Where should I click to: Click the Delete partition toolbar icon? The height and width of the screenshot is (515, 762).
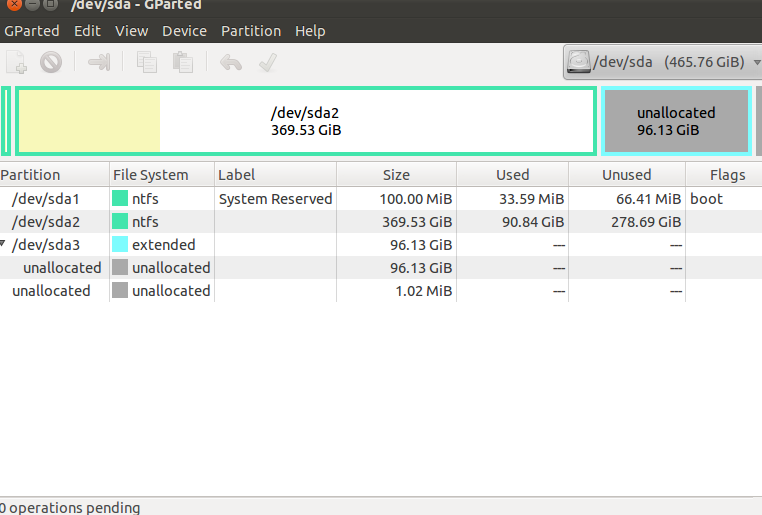(x=51, y=62)
